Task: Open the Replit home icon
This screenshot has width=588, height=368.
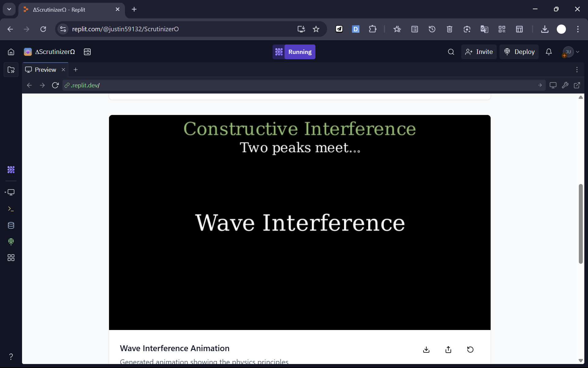Action: pyautogui.click(x=11, y=52)
